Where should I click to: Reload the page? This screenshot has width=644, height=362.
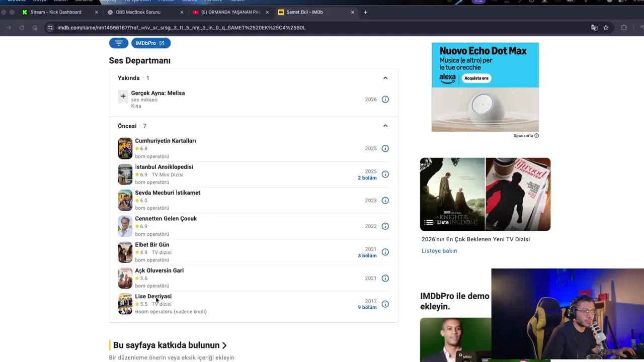point(22,28)
